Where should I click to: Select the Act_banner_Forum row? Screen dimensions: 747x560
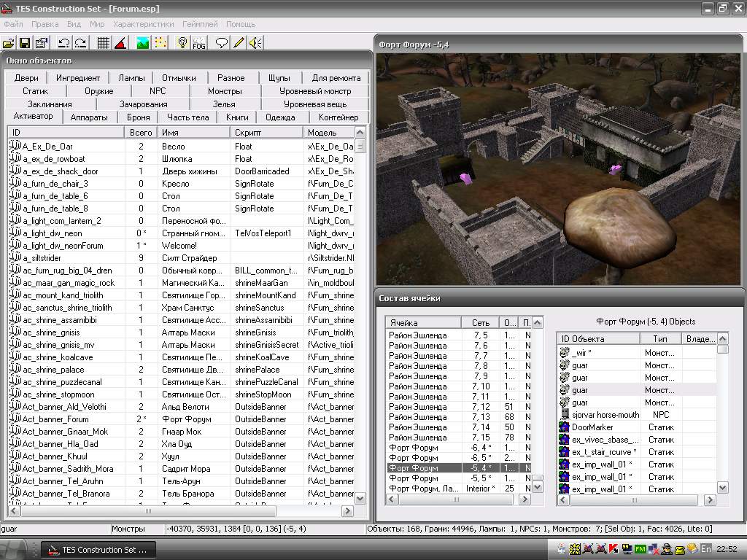181,419
